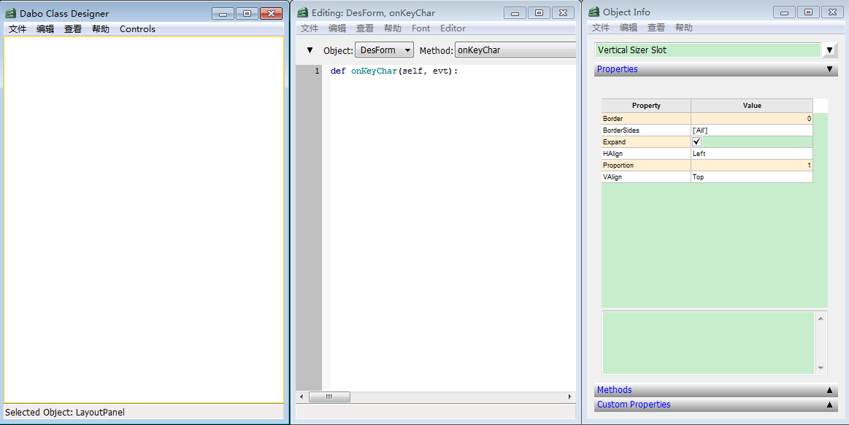Select the HAlign property name cell
849x425 pixels.
[x=646, y=154]
